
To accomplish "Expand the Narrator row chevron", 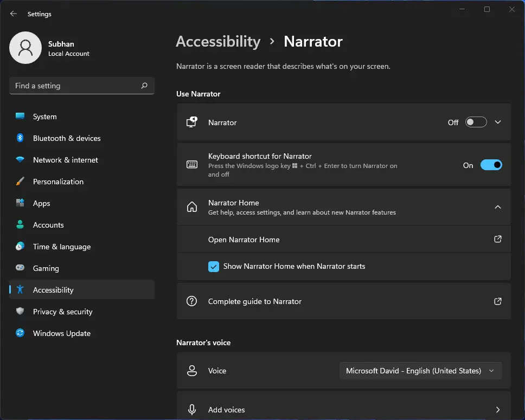I will [x=498, y=122].
